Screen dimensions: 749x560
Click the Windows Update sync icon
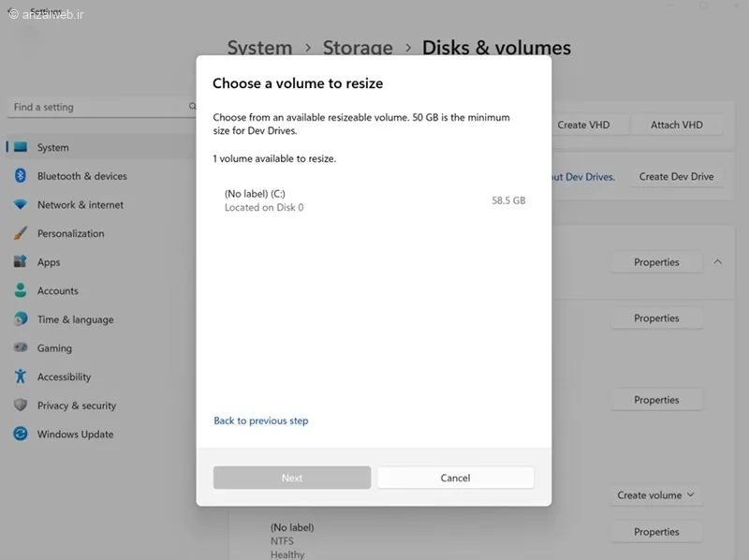(20, 434)
